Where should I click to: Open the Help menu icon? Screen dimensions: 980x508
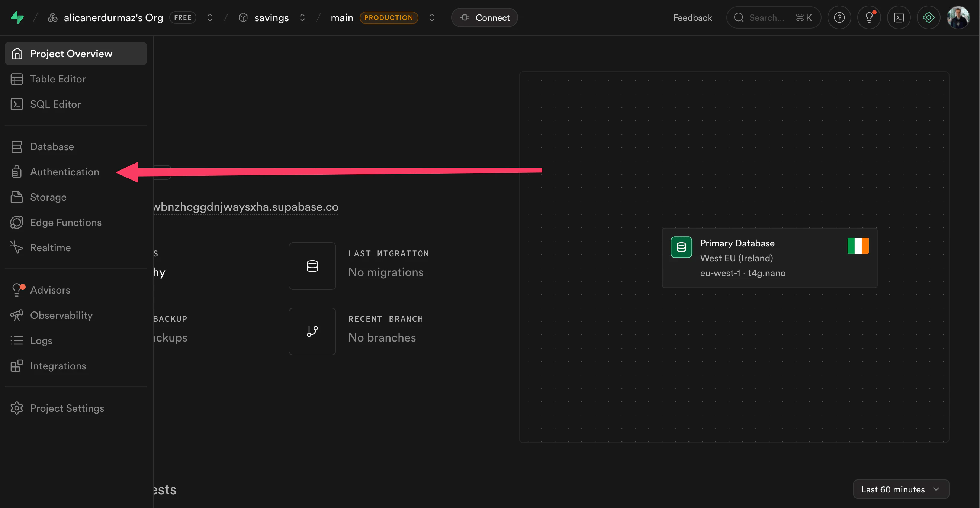tap(839, 17)
